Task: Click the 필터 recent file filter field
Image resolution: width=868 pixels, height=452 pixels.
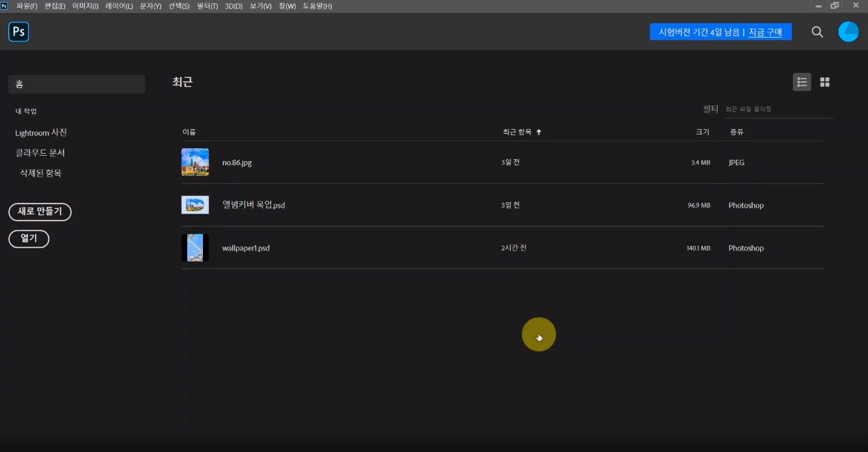Action: tap(779, 108)
